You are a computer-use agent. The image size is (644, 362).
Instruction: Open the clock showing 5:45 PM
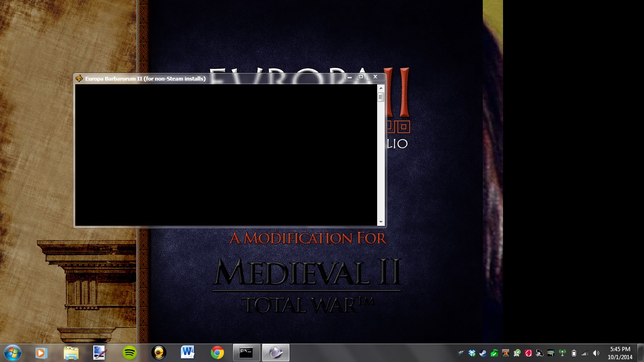(620, 353)
